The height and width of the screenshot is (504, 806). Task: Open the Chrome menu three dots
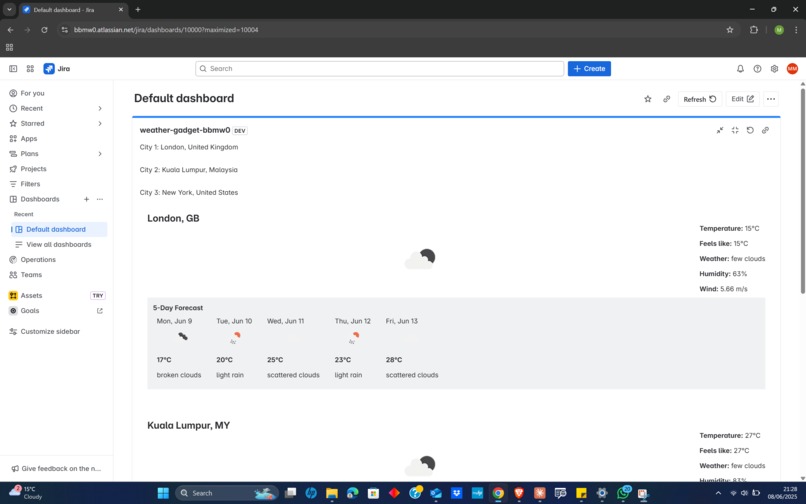click(796, 30)
